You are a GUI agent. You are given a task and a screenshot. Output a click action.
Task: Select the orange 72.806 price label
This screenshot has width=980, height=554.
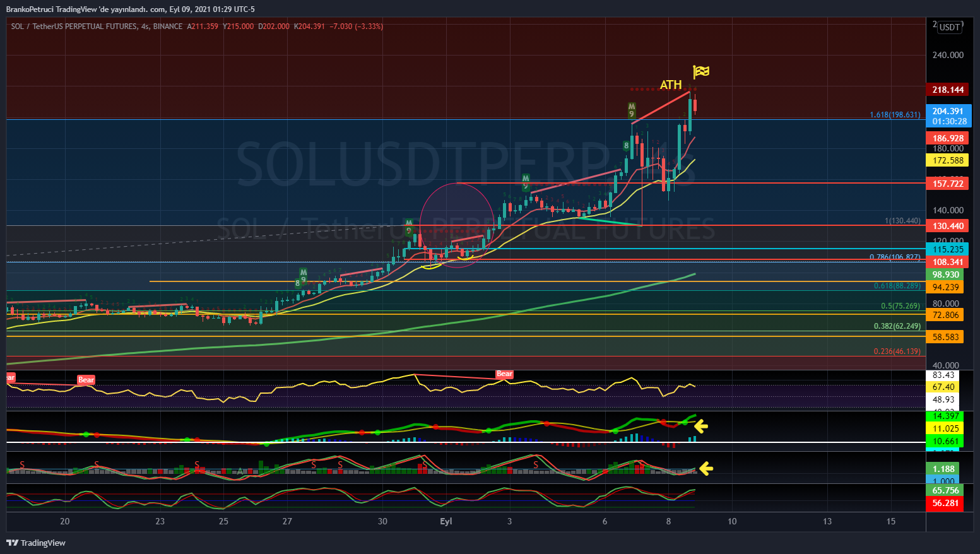[x=945, y=315]
